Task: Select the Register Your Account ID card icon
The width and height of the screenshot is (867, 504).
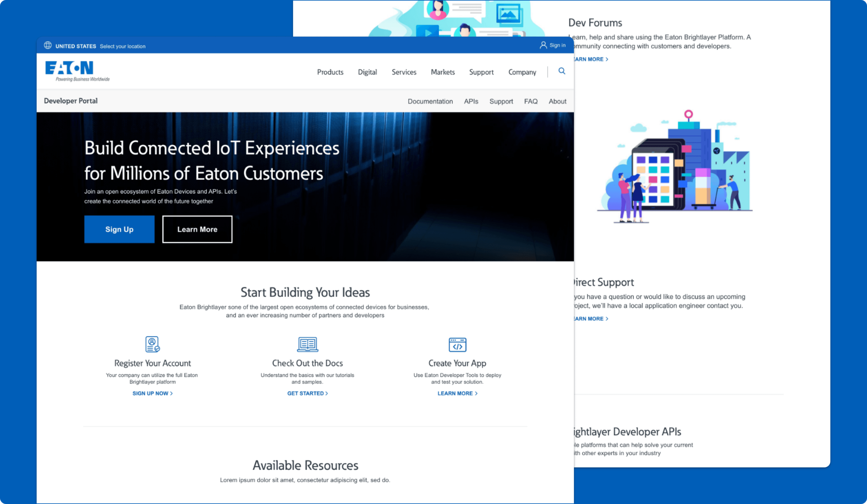Action: tap(152, 345)
